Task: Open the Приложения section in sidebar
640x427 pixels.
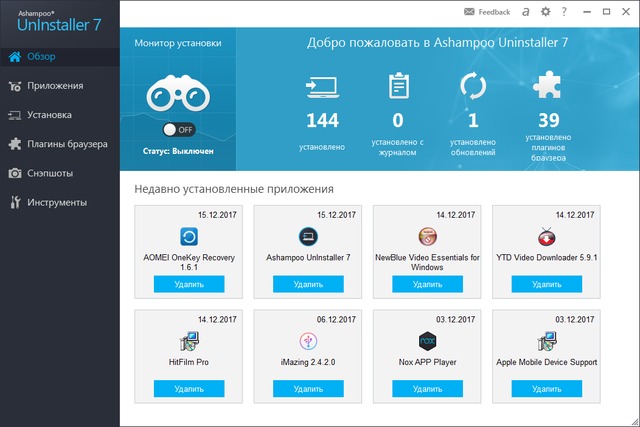Action: tap(55, 85)
